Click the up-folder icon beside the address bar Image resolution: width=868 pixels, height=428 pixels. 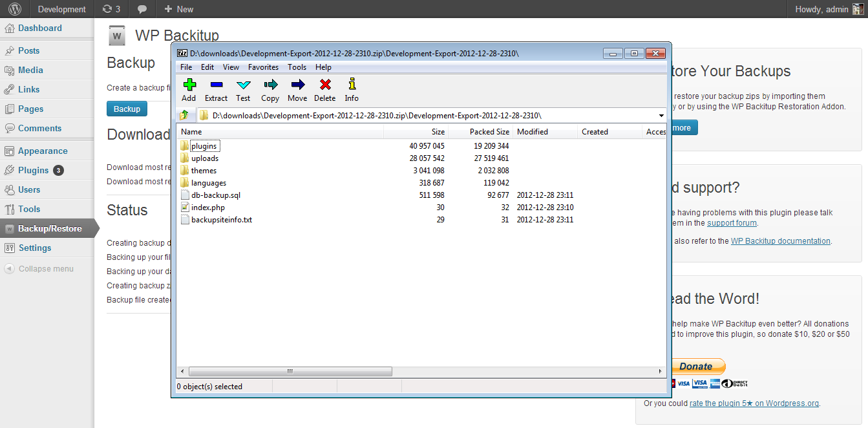184,115
